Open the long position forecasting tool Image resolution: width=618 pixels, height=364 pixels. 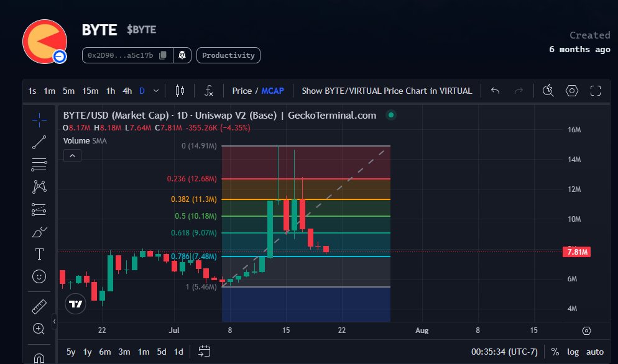39,209
